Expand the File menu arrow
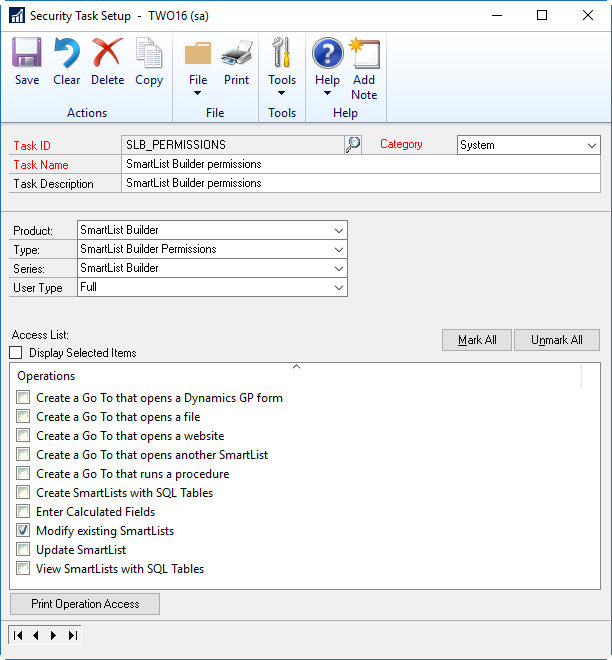The image size is (612, 660). pyautogui.click(x=197, y=93)
